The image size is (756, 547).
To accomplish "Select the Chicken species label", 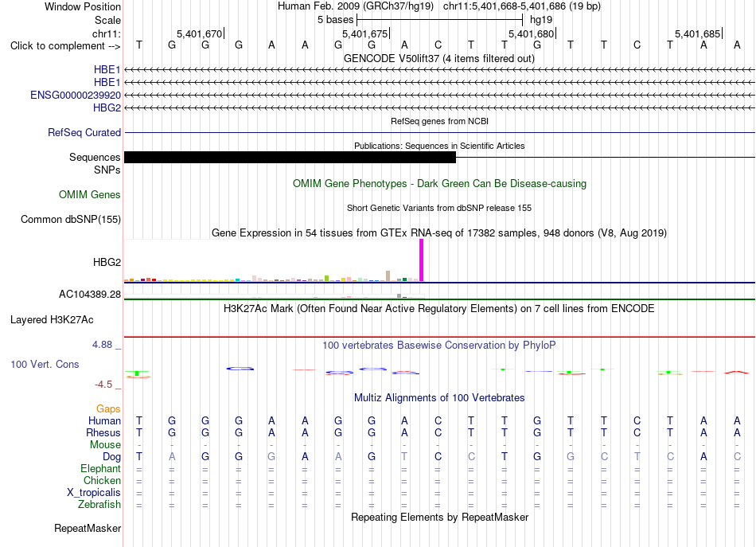I will click(x=102, y=480).
